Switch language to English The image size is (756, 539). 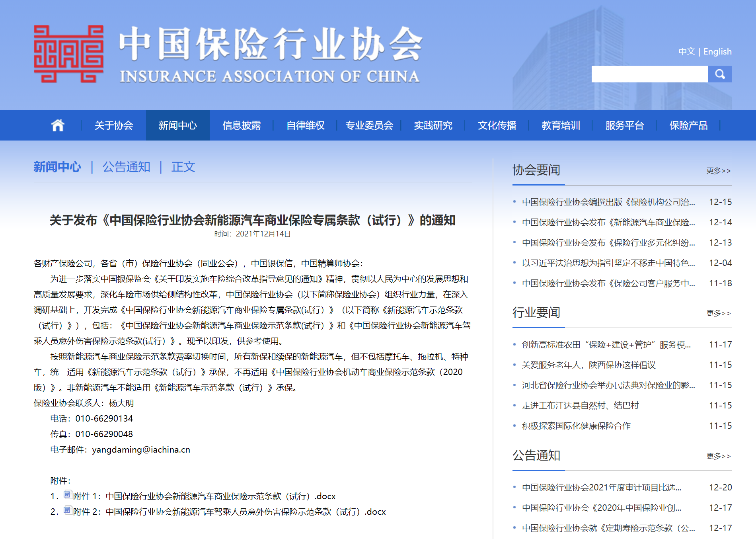(x=717, y=52)
